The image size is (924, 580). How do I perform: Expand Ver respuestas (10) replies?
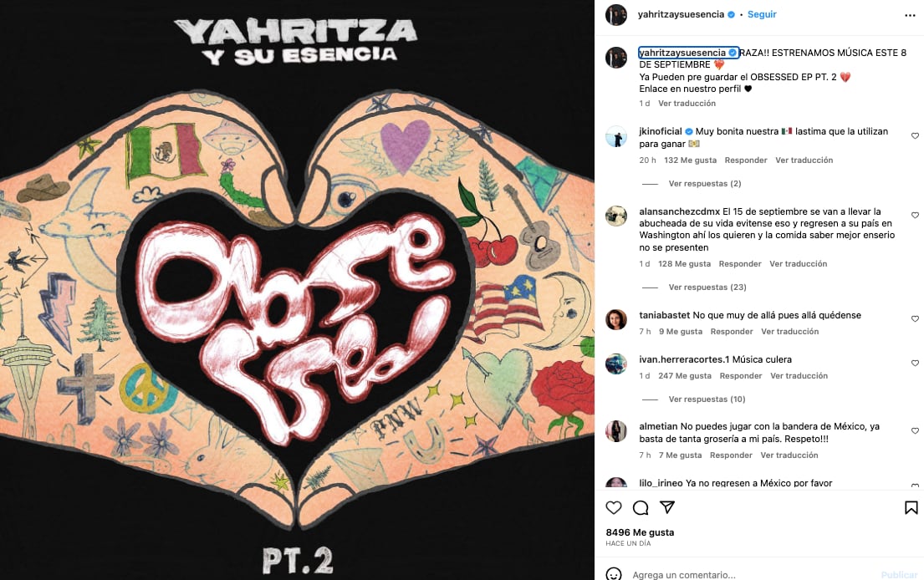click(x=707, y=399)
